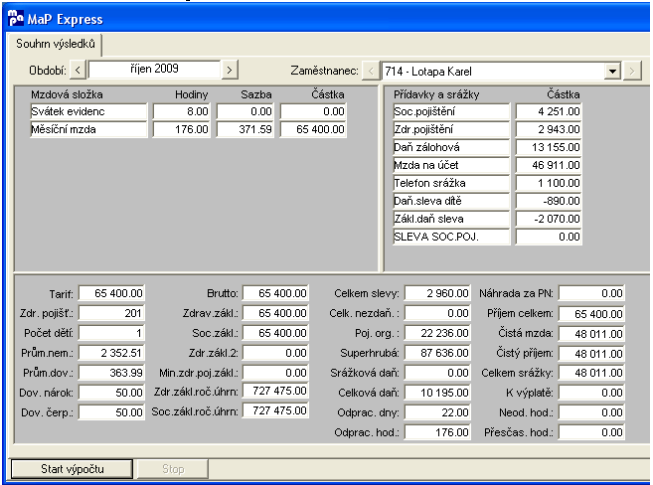Click the Zdr.zákl.roč.úhrn field
This screenshot has width=653, height=485.
pyautogui.click(x=275, y=391)
